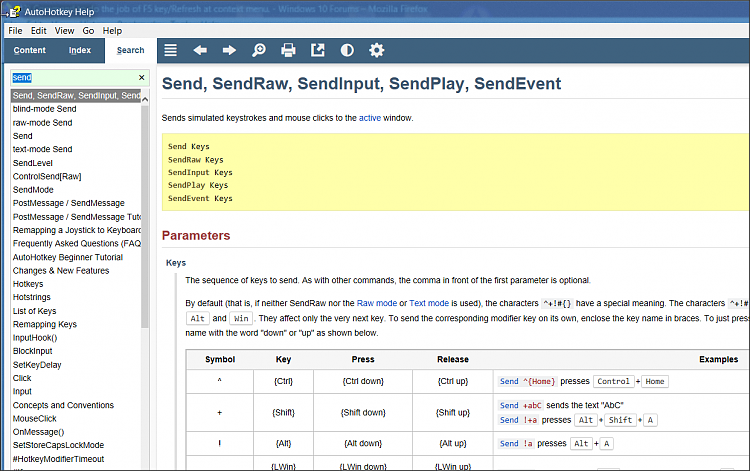
Task: Open 'Concepts and Conventions' result
Action: 63,405
